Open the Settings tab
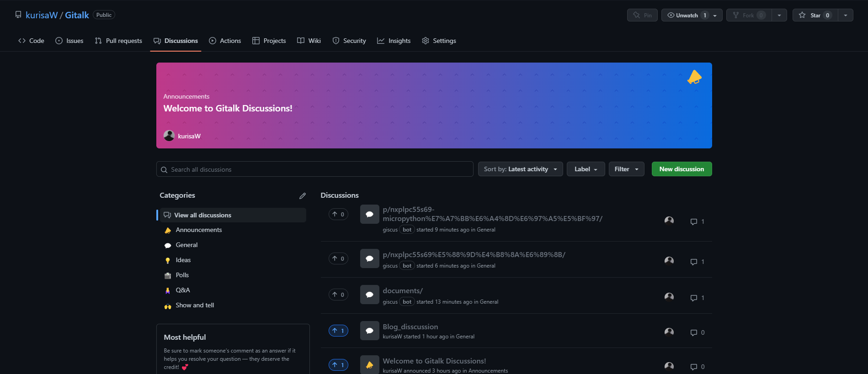The height and width of the screenshot is (374, 868). coord(439,41)
